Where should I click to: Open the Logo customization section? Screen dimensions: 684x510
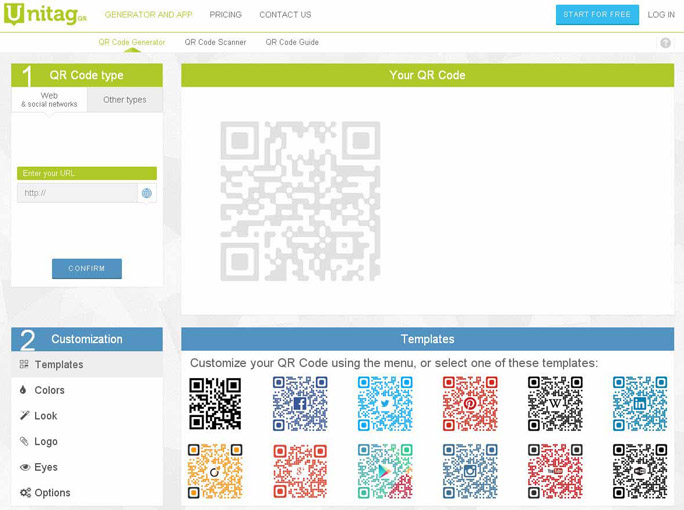pyautogui.click(x=87, y=442)
